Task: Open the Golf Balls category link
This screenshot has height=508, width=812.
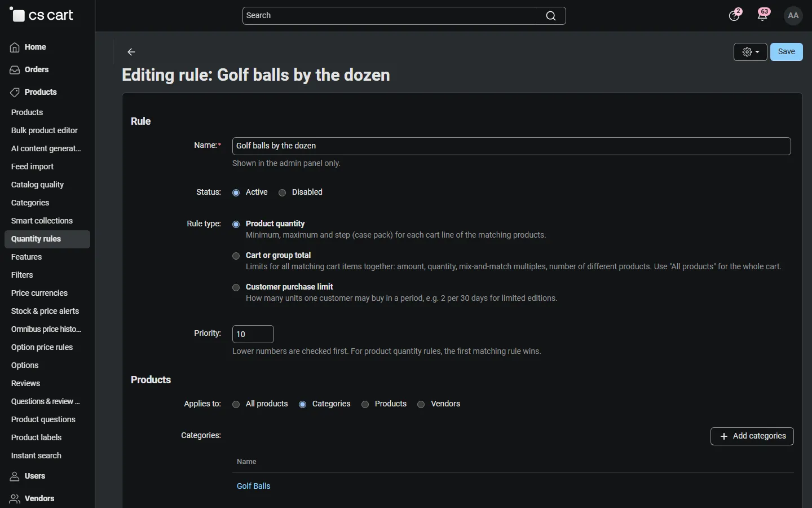Action: 254,487
